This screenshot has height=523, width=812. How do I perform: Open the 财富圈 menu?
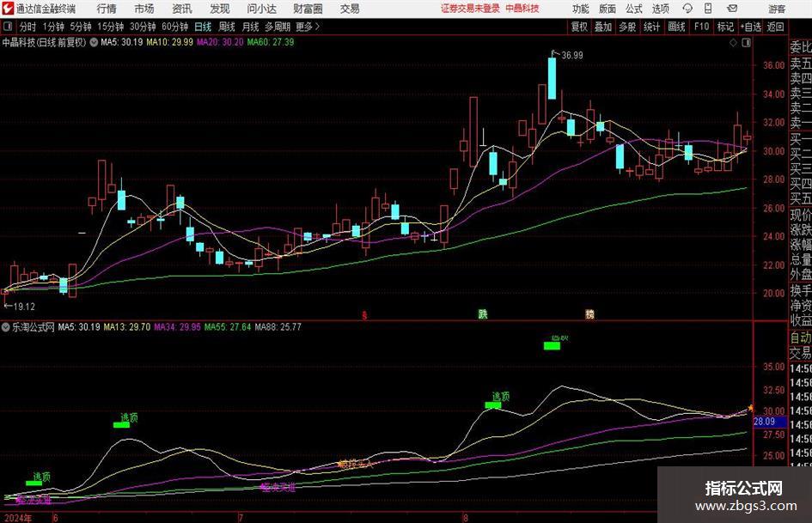click(308, 9)
